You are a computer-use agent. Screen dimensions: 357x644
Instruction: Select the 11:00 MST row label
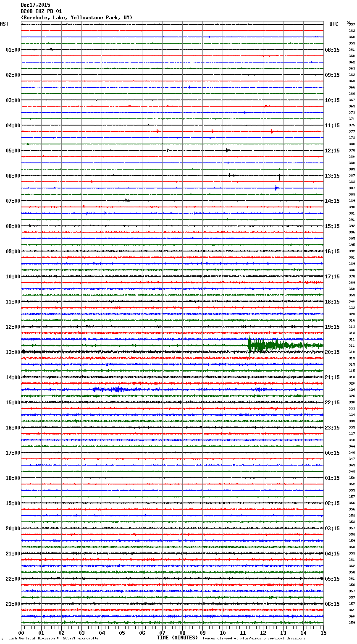click(13, 302)
